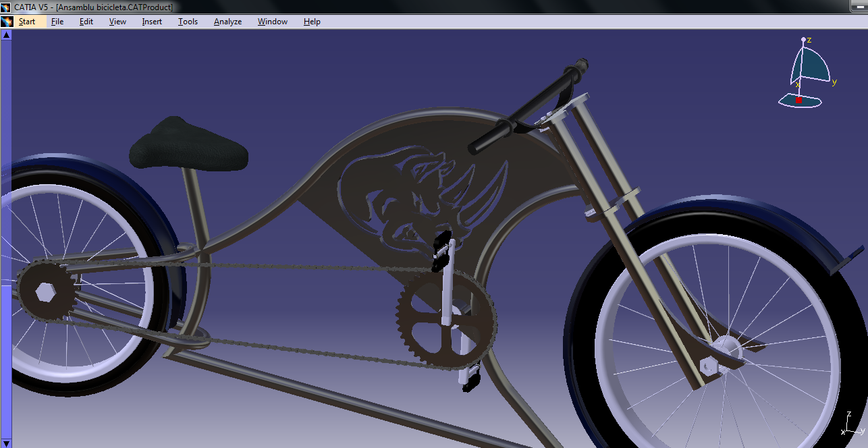Click the CATIA V5 title bar application icon
The height and width of the screenshot is (448, 868).
[6, 7]
